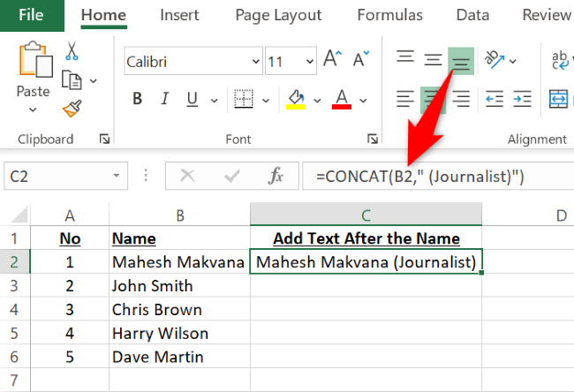
Task: Click formula bar options dots
Action: pos(146,176)
